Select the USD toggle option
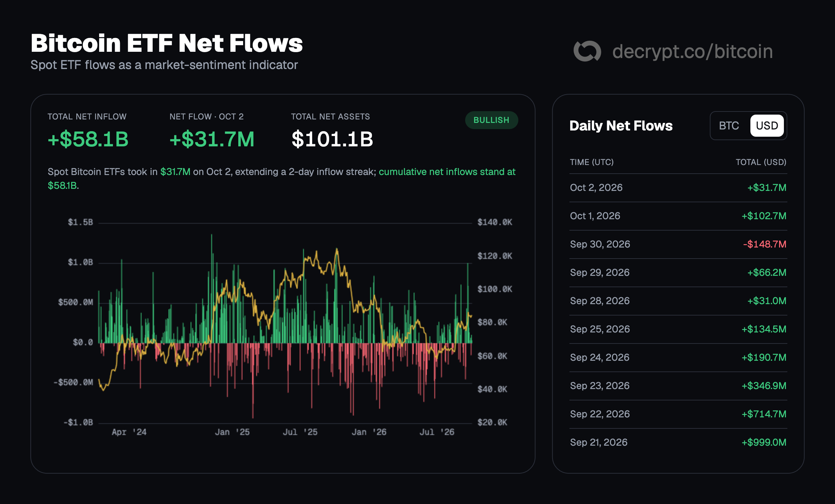 click(x=767, y=126)
